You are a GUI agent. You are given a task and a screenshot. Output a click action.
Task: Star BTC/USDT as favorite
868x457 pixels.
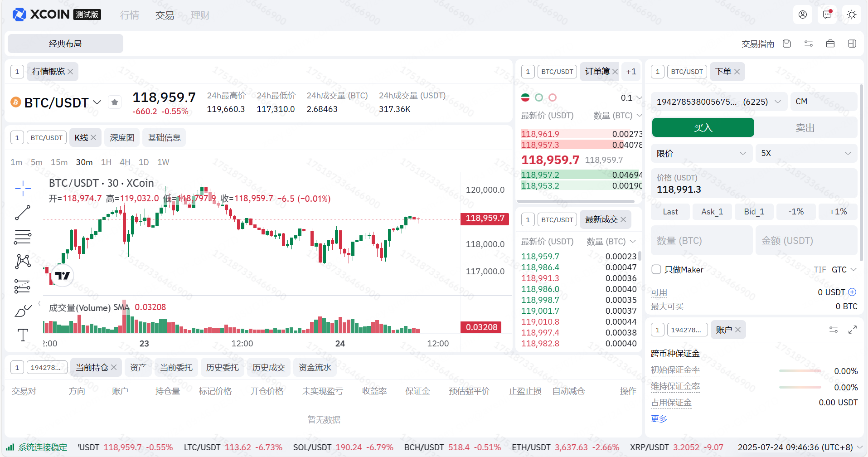(115, 102)
